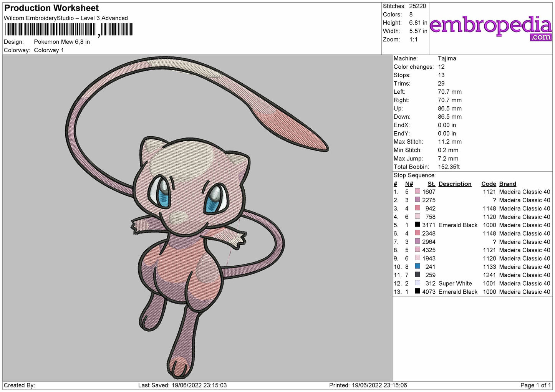
Task: Select the Width value 5.57 in
Action: point(418,31)
